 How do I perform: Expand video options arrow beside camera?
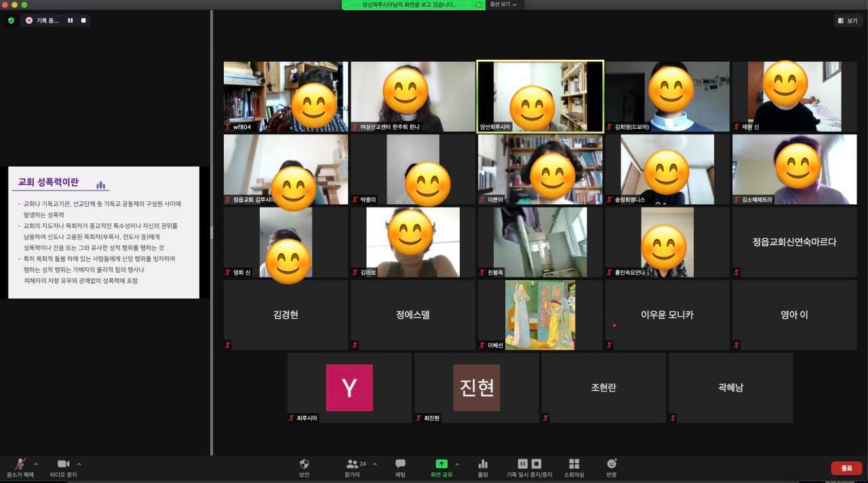[79, 464]
